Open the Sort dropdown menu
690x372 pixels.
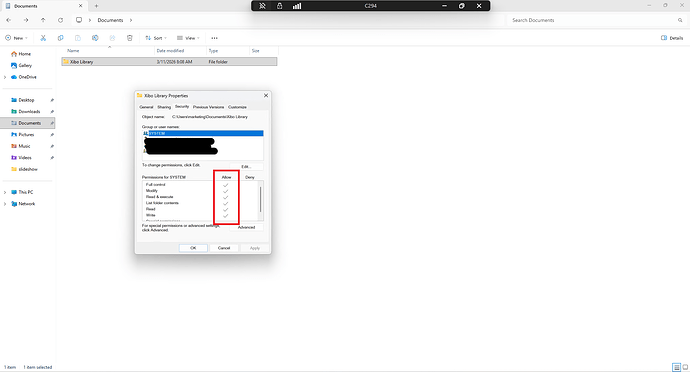(x=156, y=38)
